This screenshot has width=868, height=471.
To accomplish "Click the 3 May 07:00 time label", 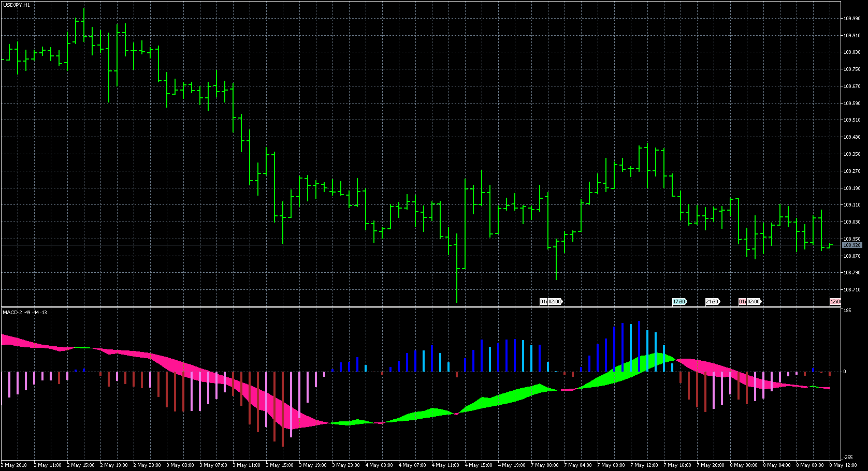I will point(213,465).
